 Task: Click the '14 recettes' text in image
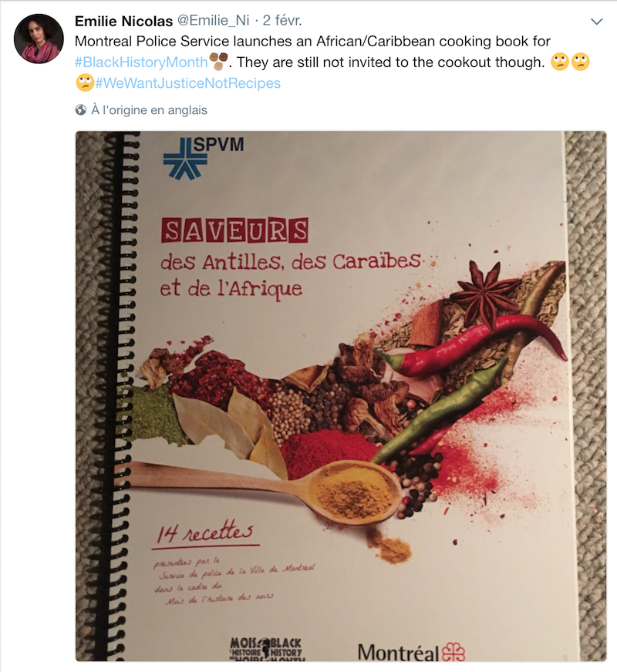[205, 532]
